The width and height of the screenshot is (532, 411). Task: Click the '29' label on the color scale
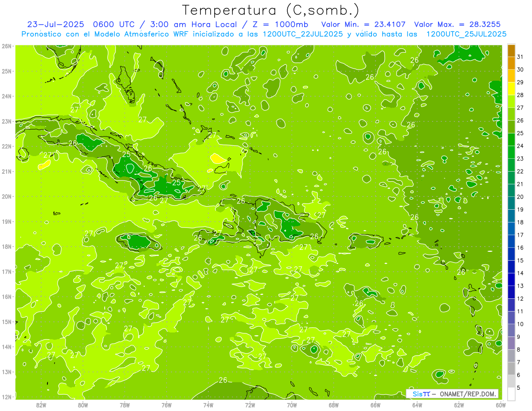click(520, 82)
